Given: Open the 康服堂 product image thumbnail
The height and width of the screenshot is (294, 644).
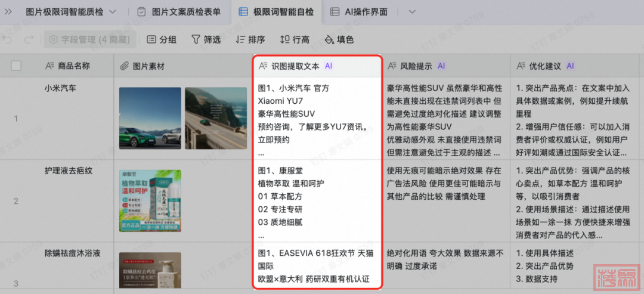Looking at the screenshot, I should 150,201.
